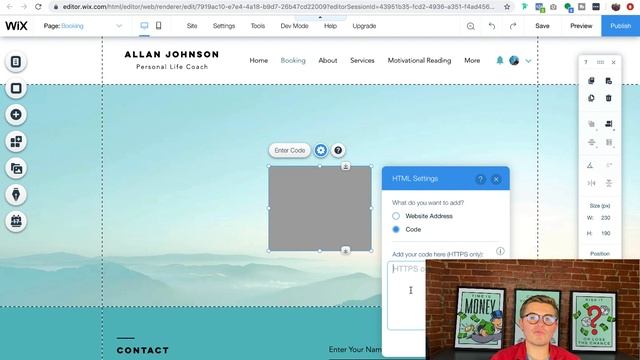Click the Copy icon in editor toolbar
640x360 pixels.
click(x=591, y=81)
